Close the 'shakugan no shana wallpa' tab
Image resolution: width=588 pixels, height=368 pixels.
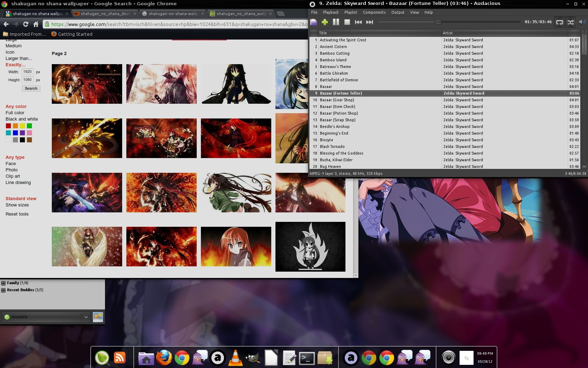click(x=66, y=14)
